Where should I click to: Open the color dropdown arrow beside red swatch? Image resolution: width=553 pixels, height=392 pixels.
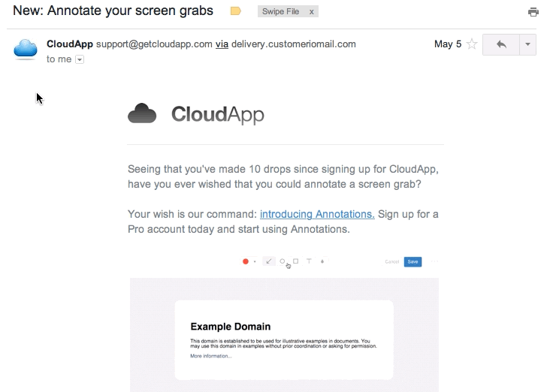255,262
